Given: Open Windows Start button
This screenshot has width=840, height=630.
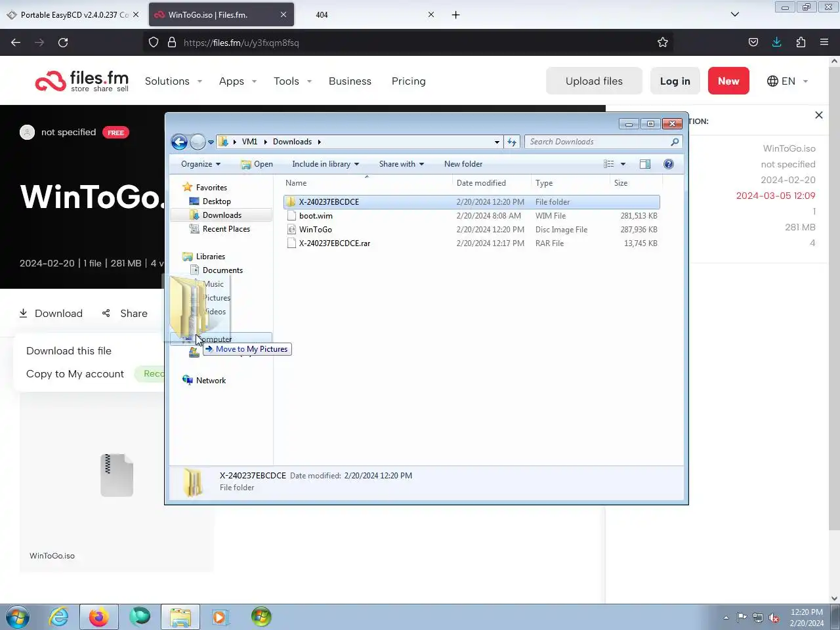Looking at the screenshot, I should pos(18,617).
